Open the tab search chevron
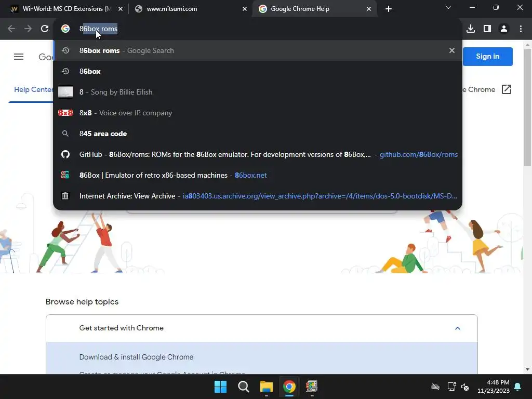The height and width of the screenshot is (399, 532). [448, 7]
